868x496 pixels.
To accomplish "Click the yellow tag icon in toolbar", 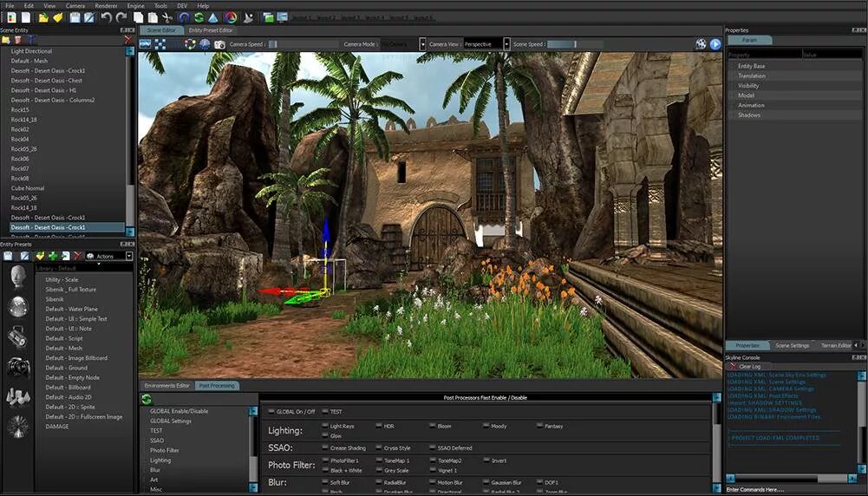I will pyautogui.click(x=57, y=17).
